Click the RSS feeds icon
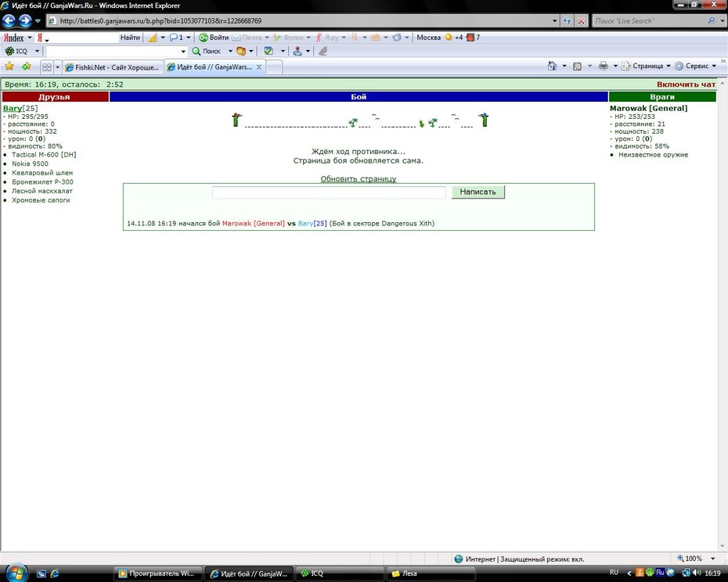The height and width of the screenshot is (582, 728). pos(577,66)
